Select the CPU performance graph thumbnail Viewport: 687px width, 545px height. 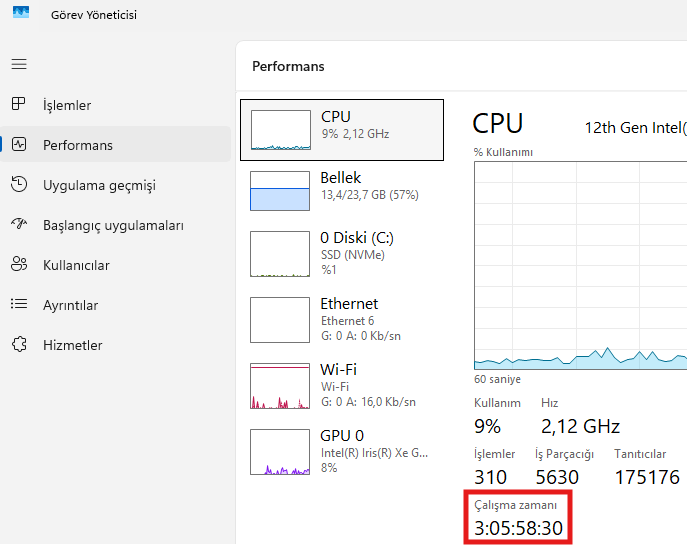280,130
